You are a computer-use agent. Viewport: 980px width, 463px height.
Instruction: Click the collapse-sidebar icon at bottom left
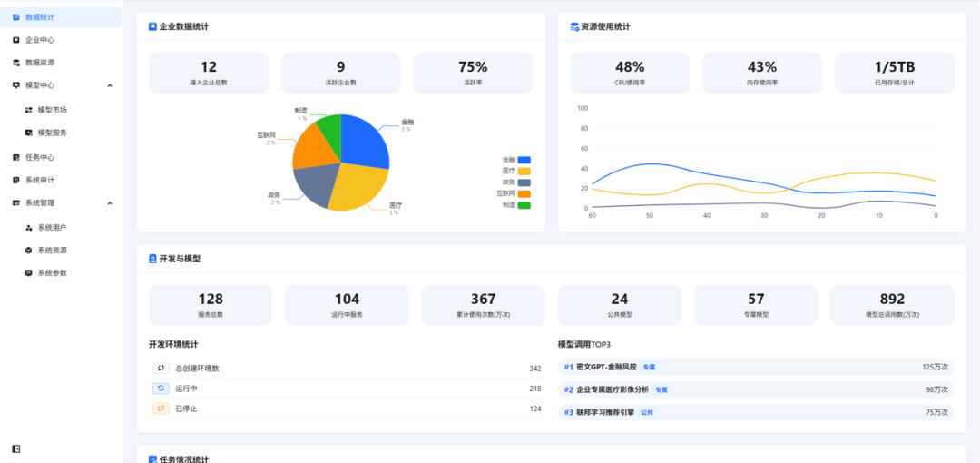pyautogui.click(x=16, y=448)
